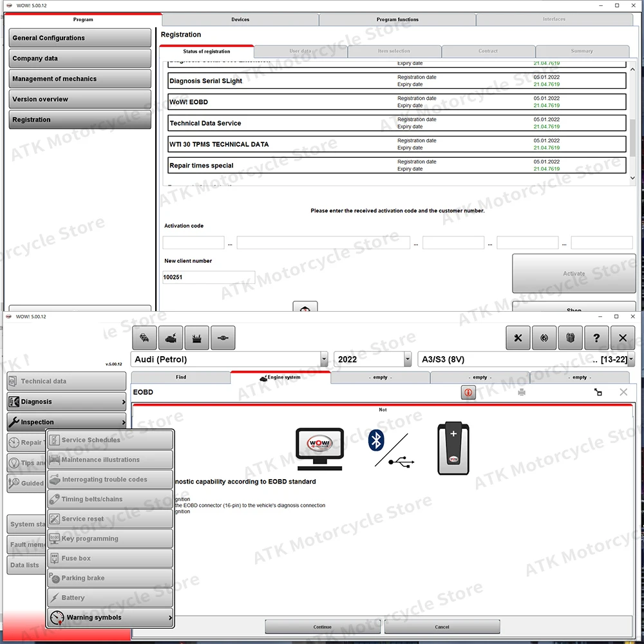Select Parking brake entry
The height and width of the screenshot is (644, 644).
pos(110,578)
